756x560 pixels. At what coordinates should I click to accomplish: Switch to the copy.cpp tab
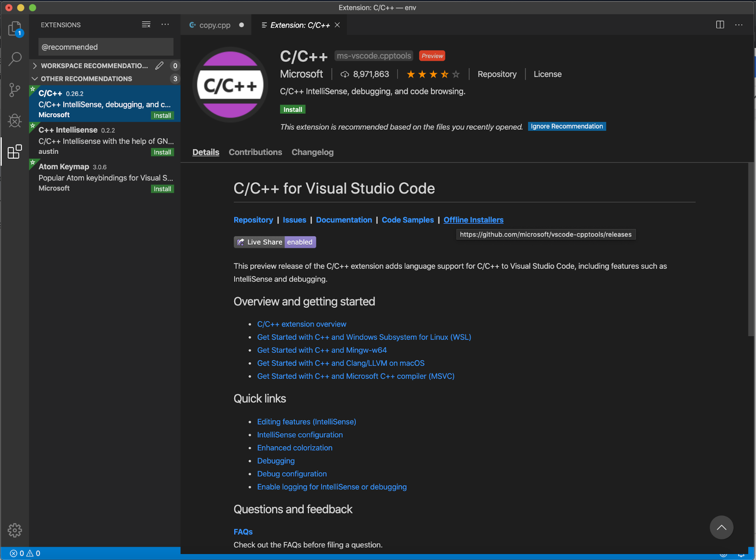tap(215, 25)
